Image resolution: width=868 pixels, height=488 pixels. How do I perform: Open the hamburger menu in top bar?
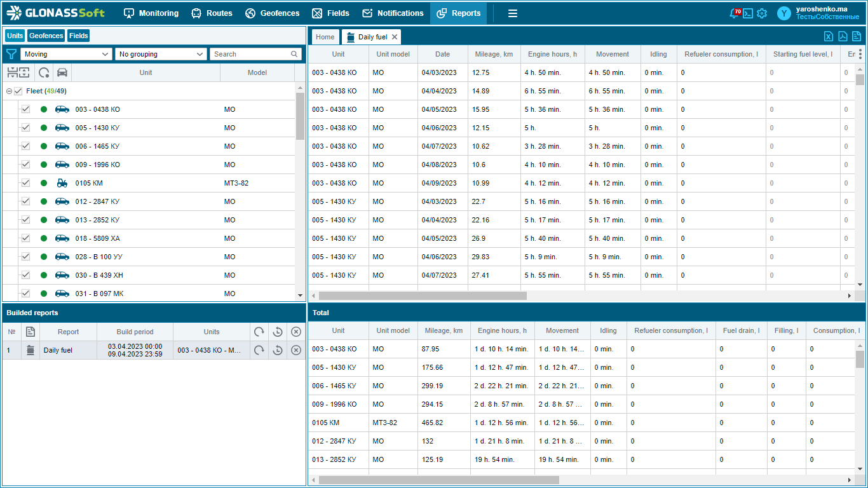513,13
